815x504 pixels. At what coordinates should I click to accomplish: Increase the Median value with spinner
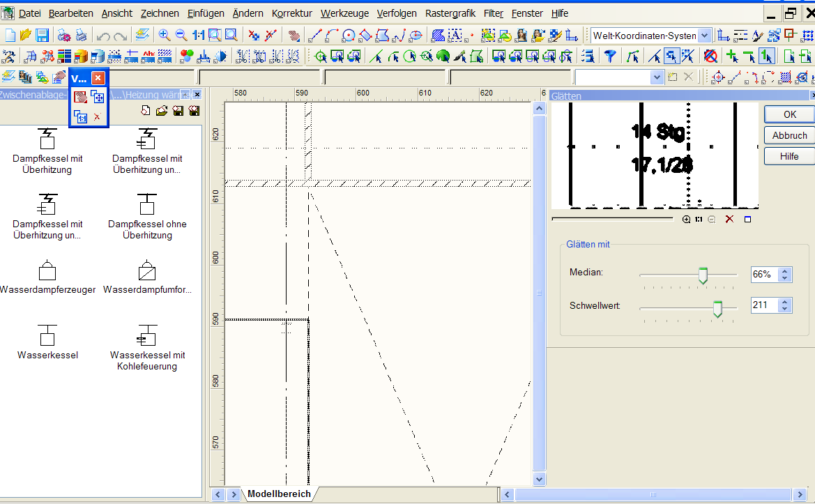[x=786, y=271]
